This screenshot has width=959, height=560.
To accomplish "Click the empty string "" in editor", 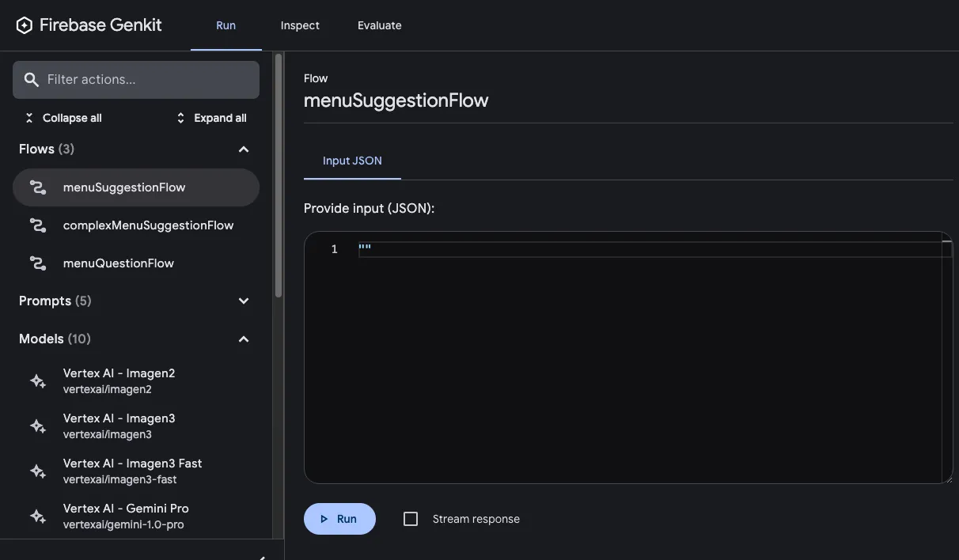I will 365,249.
